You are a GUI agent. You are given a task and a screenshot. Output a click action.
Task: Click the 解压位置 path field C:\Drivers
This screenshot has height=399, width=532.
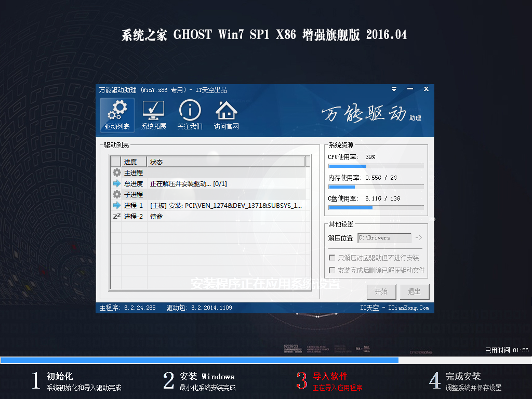[x=384, y=238]
